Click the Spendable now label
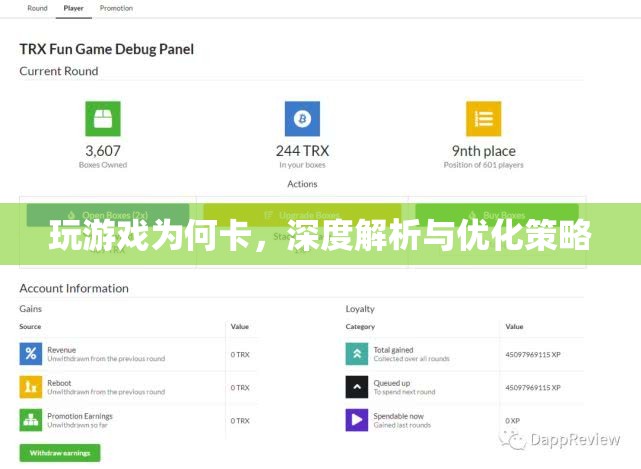Image resolution: width=641 pixels, height=469 pixels. (399, 416)
